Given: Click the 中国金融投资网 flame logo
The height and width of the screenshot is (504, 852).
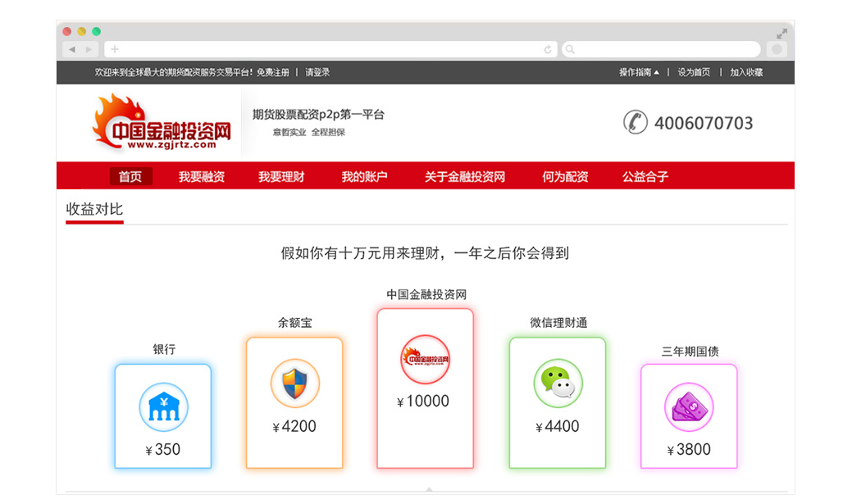Looking at the screenshot, I should pyautogui.click(x=162, y=123).
